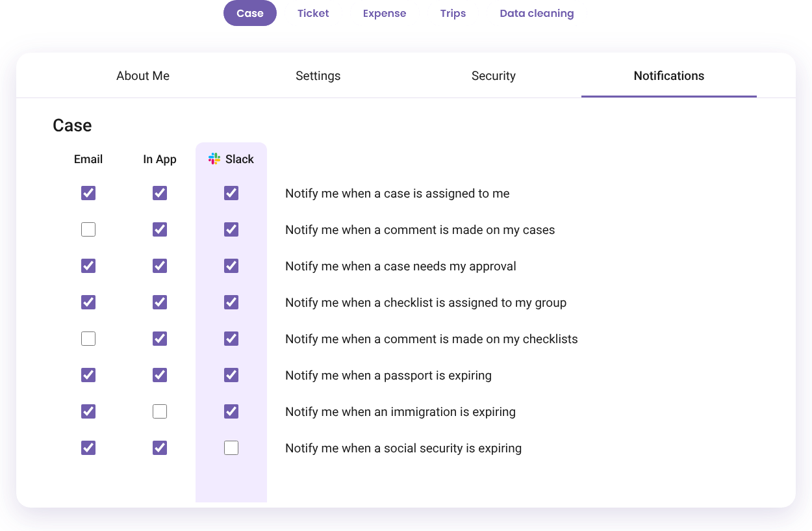Image resolution: width=812 pixels, height=531 pixels.
Task: Uncheck In App for case needs my approval
Action: [x=160, y=266]
